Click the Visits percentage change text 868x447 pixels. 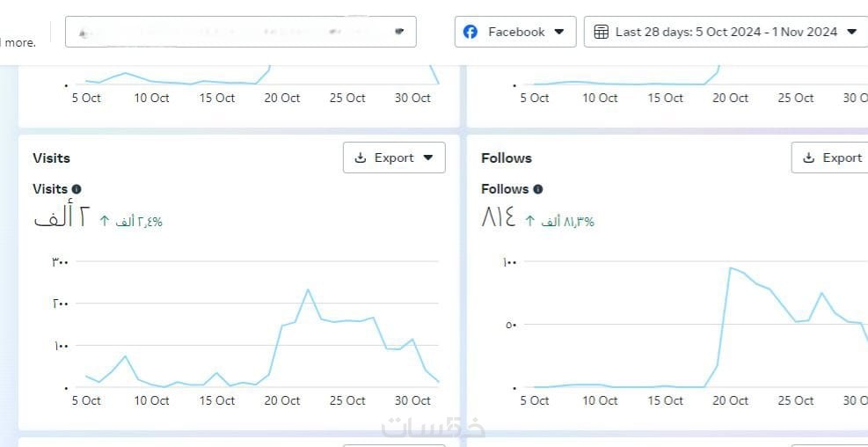tap(139, 222)
